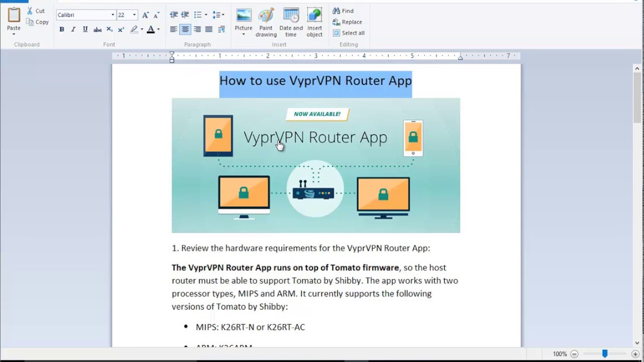Click the first-line indent marker on ruler
Image resolution: width=644 pixels, height=362 pixels.
point(172,54)
